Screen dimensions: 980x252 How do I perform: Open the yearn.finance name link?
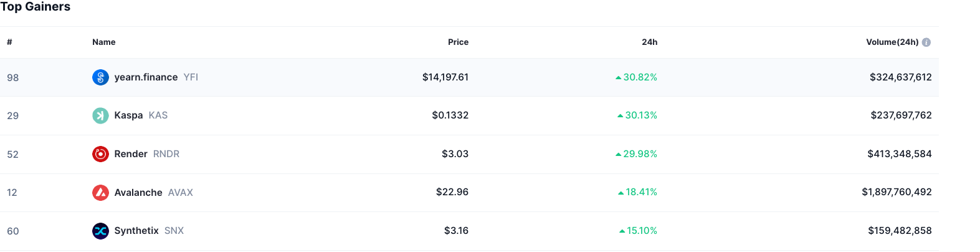click(146, 77)
